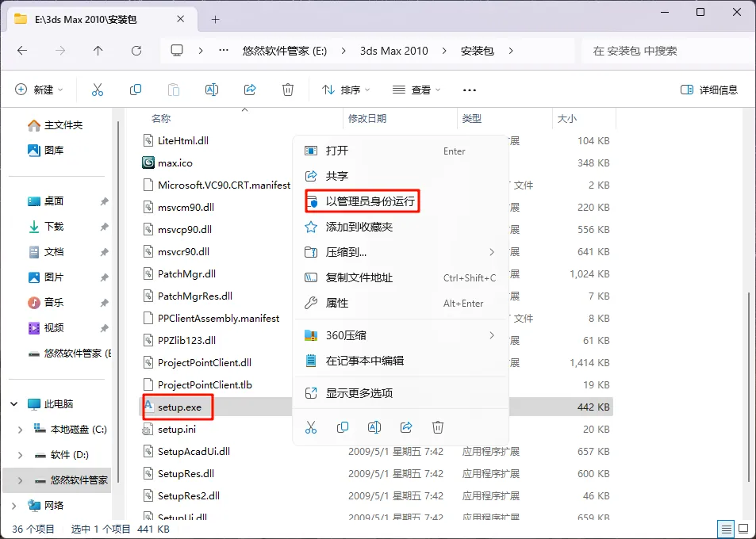The width and height of the screenshot is (756, 539).
Task: Select the SetupAcadUi.dll file
Action: pos(194,451)
